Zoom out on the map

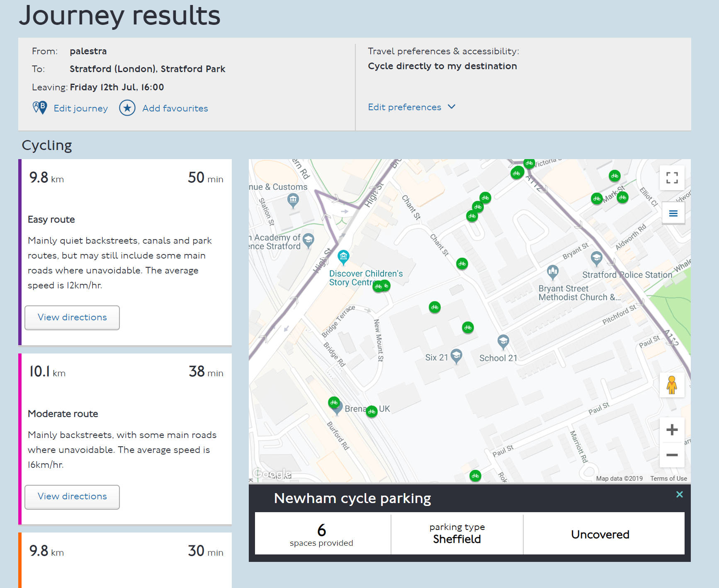click(672, 455)
